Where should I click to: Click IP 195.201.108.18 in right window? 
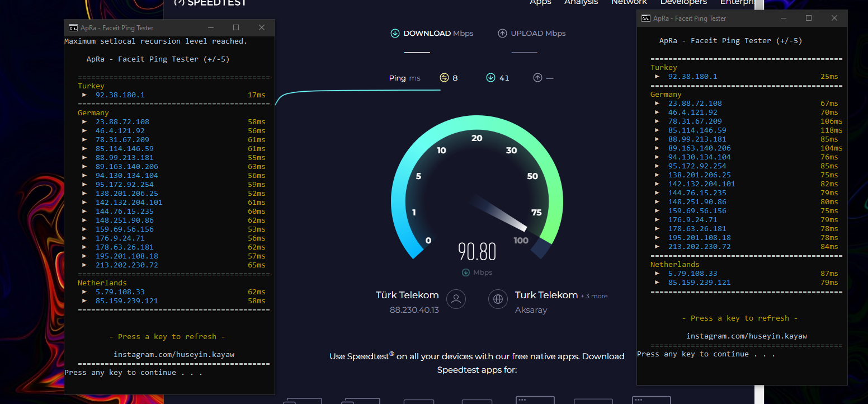pyautogui.click(x=700, y=238)
